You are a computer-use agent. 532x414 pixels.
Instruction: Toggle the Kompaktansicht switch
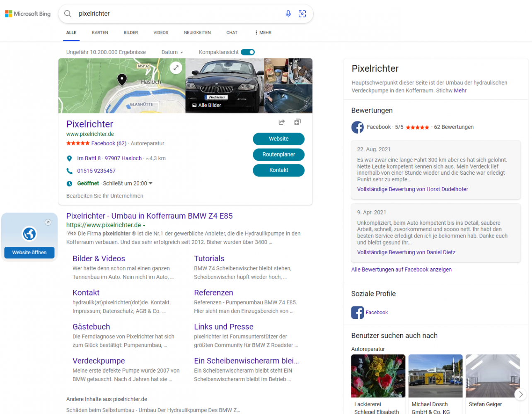[x=248, y=52]
